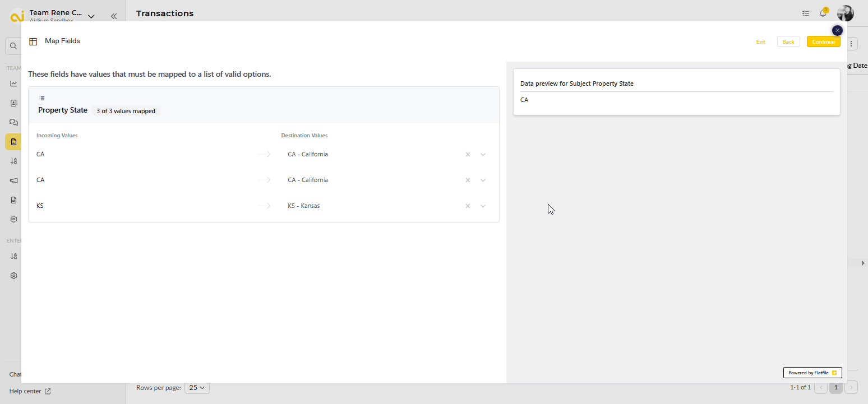
Task: Clear the KS - Kansas mapping
Action: (x=468, y=206)
